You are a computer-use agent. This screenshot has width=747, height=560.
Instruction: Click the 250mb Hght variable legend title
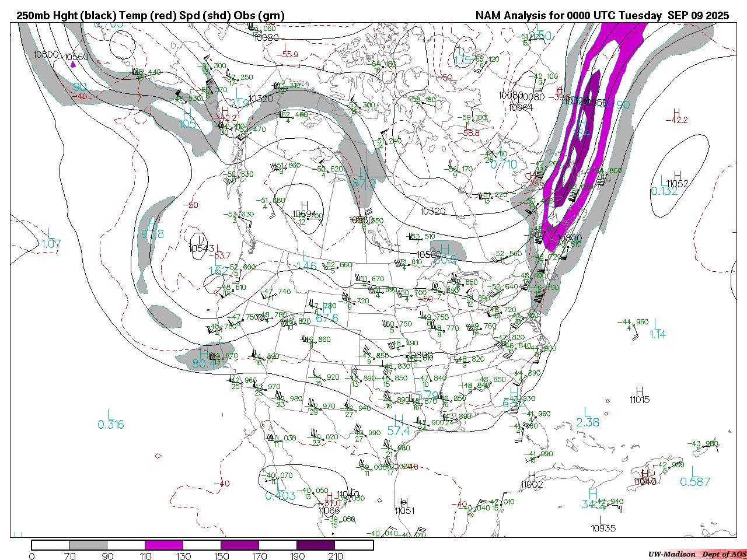click(x=151, y=16)
